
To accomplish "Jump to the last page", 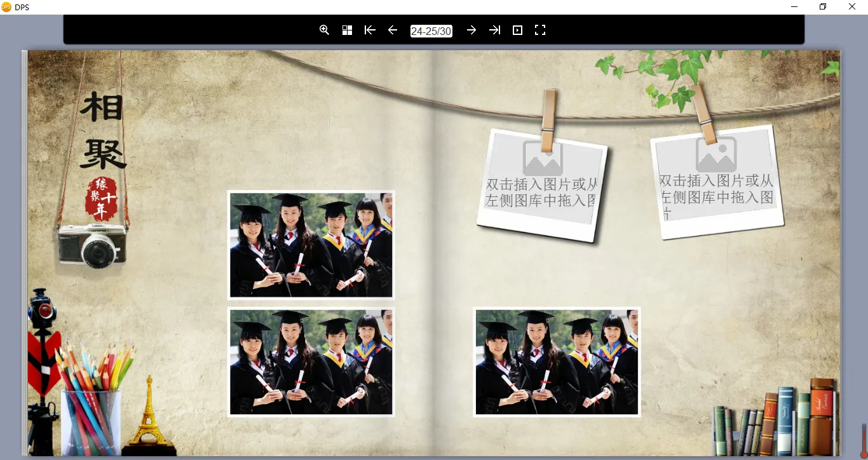I will [x=494, y=30].
